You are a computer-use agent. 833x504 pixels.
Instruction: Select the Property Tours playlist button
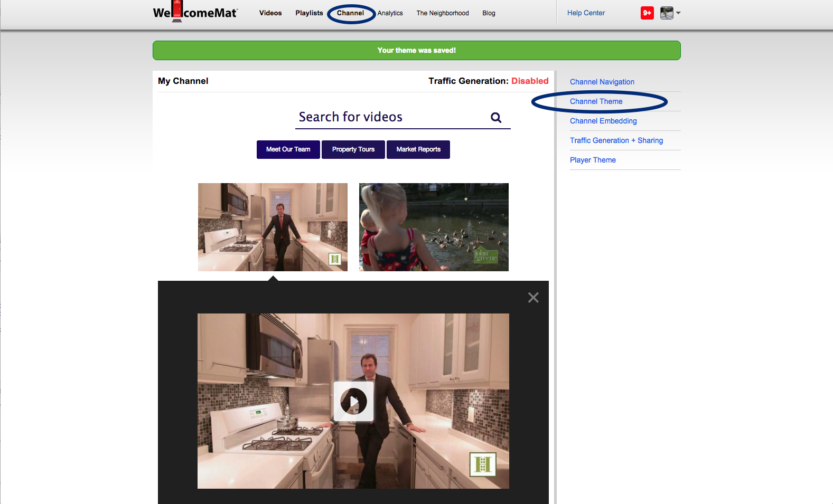click(353, 149)
